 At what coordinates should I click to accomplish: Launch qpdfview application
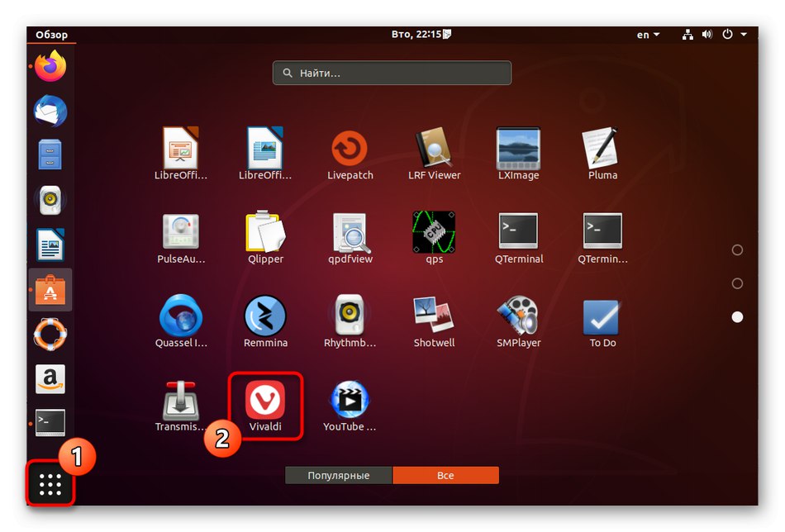tap(351, 232)
